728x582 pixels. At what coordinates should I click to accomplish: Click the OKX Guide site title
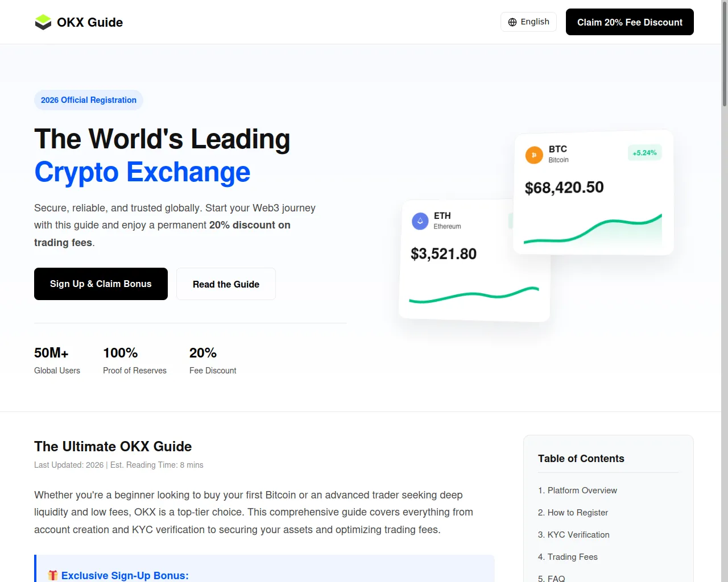pos(90,22)
